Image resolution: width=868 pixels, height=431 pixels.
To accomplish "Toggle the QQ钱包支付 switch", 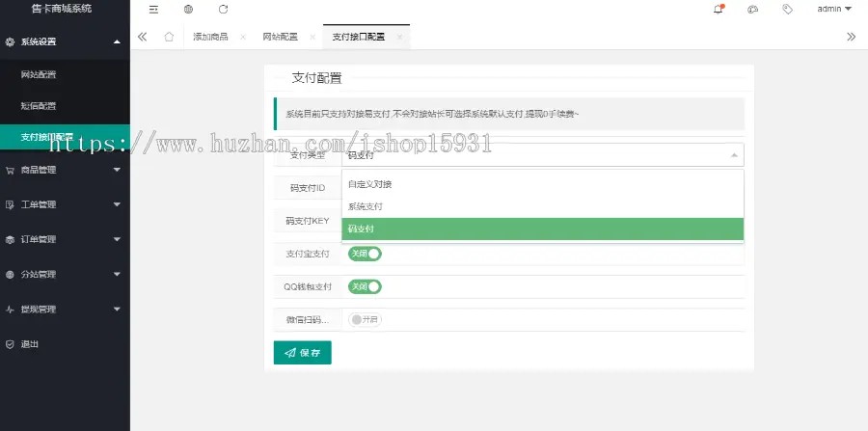I will point(365,286).
